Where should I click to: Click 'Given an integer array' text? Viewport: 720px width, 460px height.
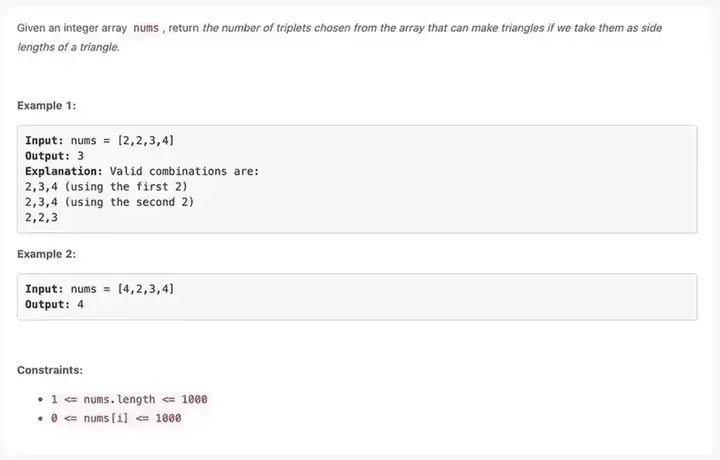[72, 28]
